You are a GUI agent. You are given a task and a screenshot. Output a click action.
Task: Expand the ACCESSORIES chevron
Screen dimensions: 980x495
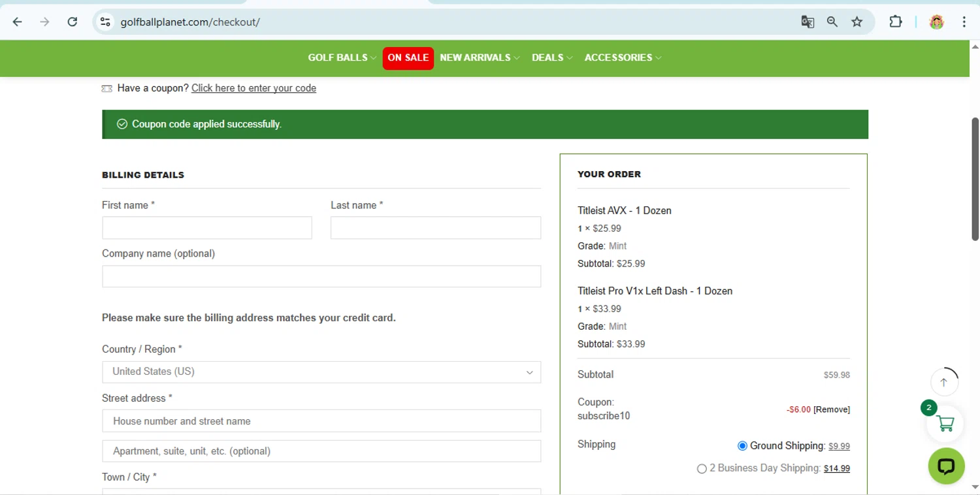point(659,58)
